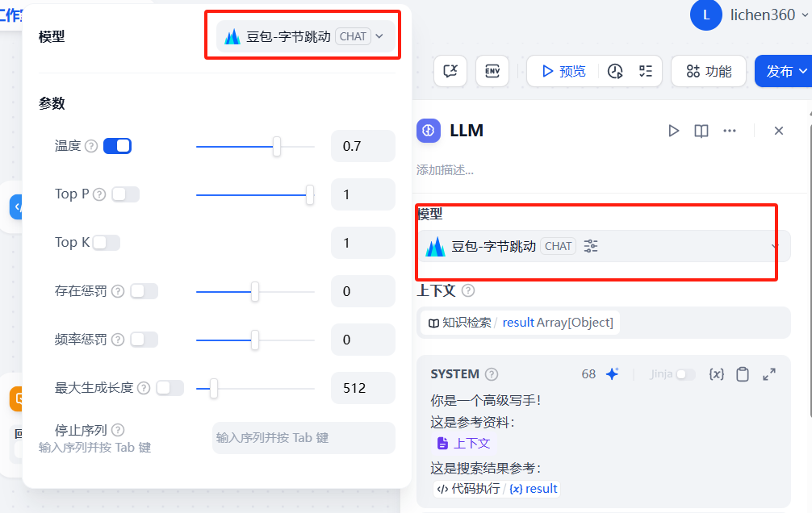Click the 存在惩罚 slider handle

255,292
